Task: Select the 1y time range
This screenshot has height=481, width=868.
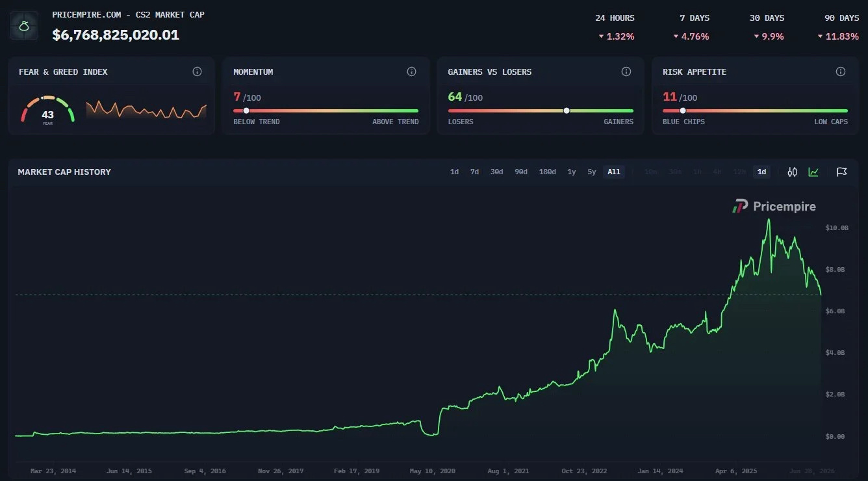Action: (572, 172)
